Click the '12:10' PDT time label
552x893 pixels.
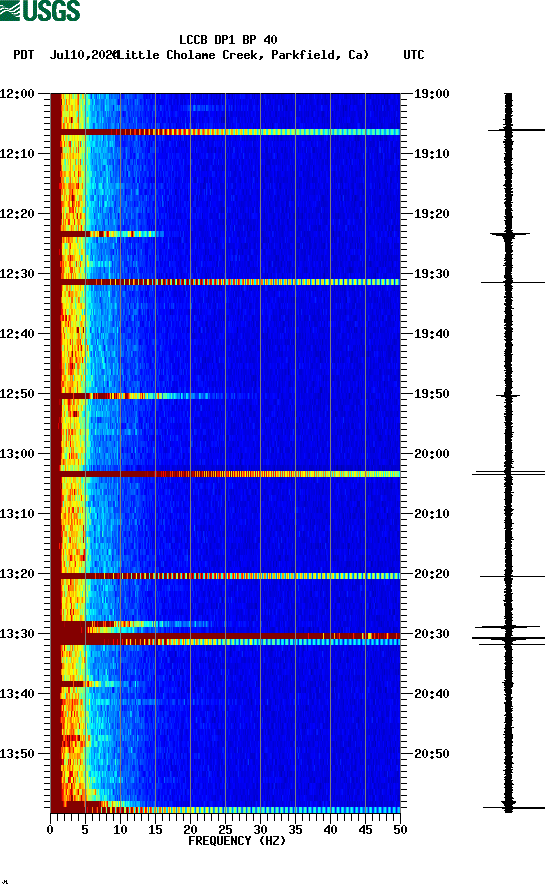point(17,154)
